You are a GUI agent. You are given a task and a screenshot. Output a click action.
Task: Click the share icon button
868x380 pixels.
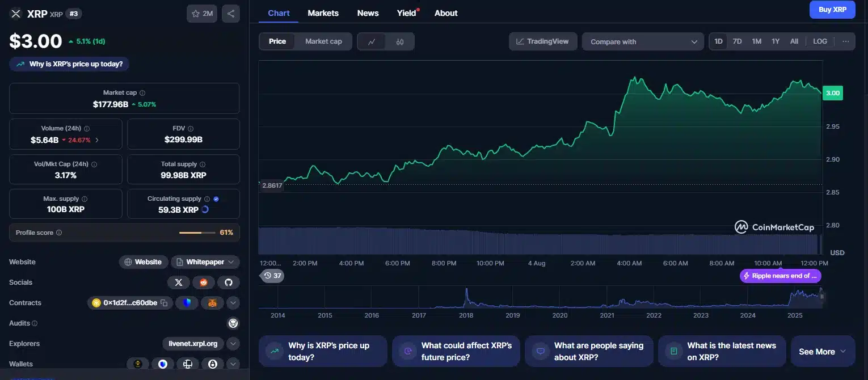[x=231, y=14]
